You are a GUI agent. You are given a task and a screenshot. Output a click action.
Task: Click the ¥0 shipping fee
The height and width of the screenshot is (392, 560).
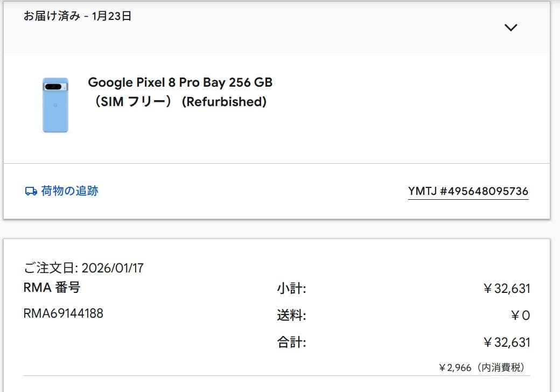click(521, 316)
